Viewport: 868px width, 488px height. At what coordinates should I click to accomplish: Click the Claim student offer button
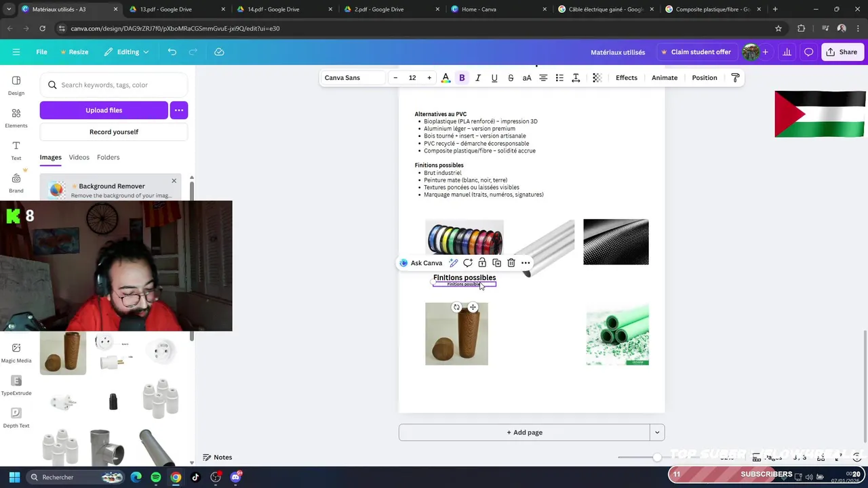pyautogui.click(x=696, y=52)
